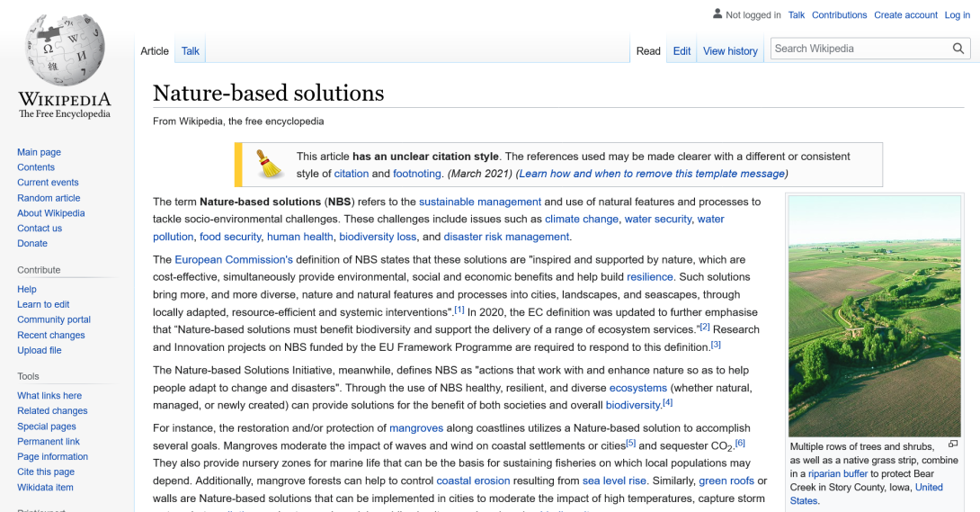Click the Permanent link tool
The width and height of the screenshot is (980, 512).
click(x=49, y=441)
